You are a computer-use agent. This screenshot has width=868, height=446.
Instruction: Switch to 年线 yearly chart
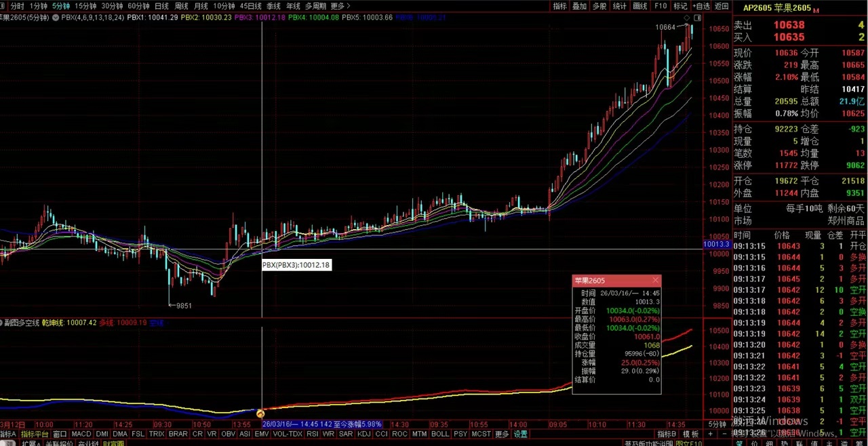click(x=293, y=6)
